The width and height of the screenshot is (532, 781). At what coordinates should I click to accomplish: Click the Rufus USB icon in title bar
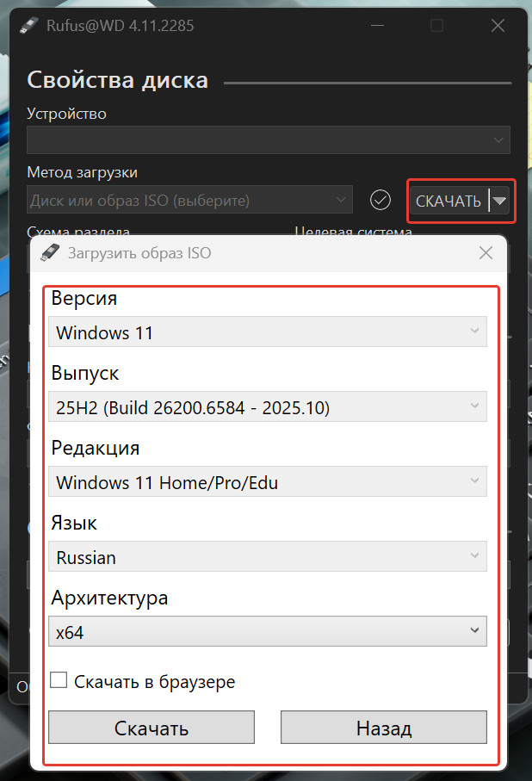point(29,26)
